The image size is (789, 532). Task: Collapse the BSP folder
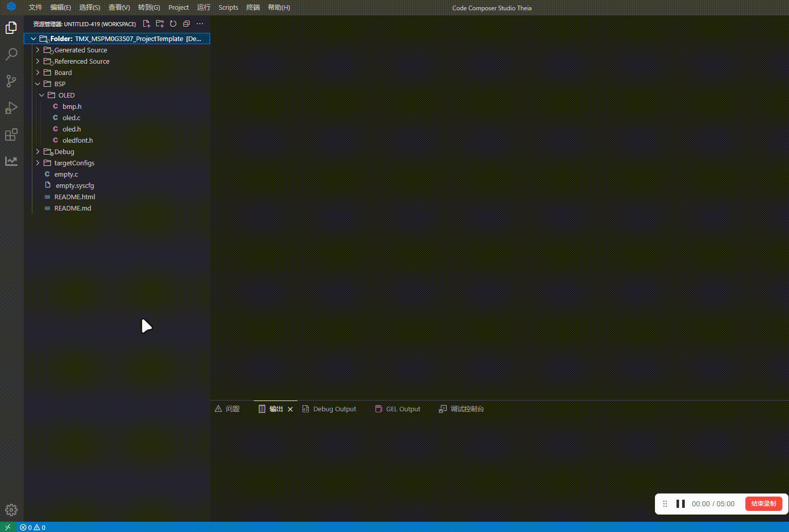click(37, 84)
